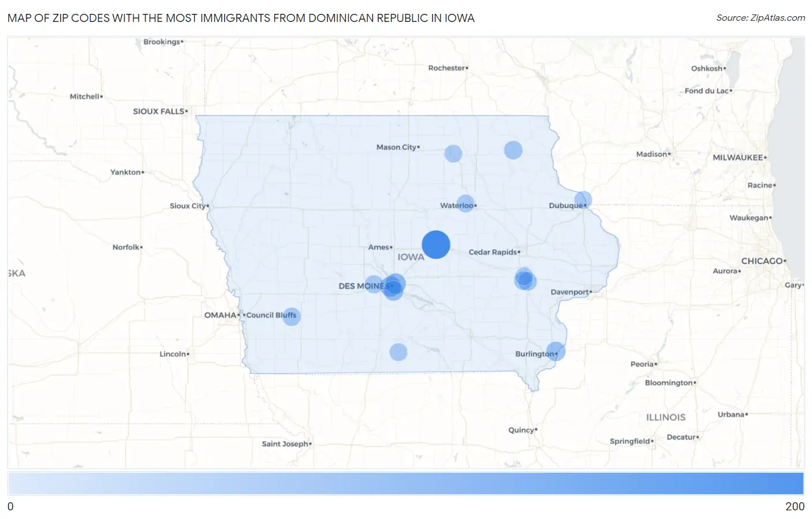Click the Mitchell city label

point(86,97)
